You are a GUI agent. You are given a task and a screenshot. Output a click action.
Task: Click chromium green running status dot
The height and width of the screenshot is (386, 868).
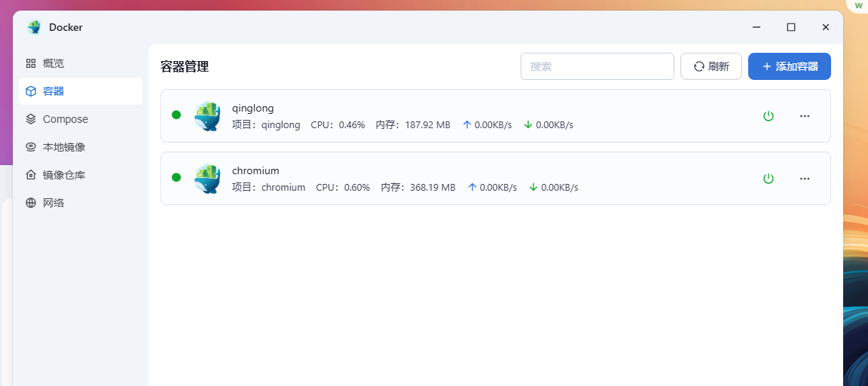176,178
